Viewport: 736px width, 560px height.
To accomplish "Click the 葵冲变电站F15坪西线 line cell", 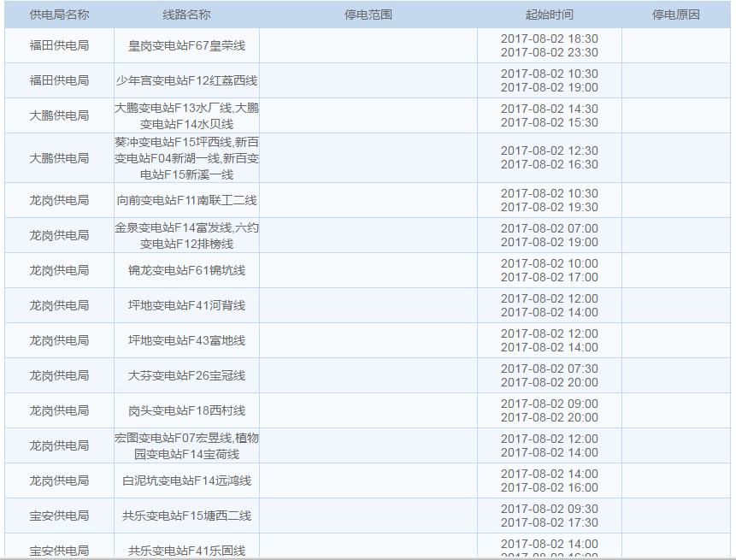I will (x=187, y=158).
